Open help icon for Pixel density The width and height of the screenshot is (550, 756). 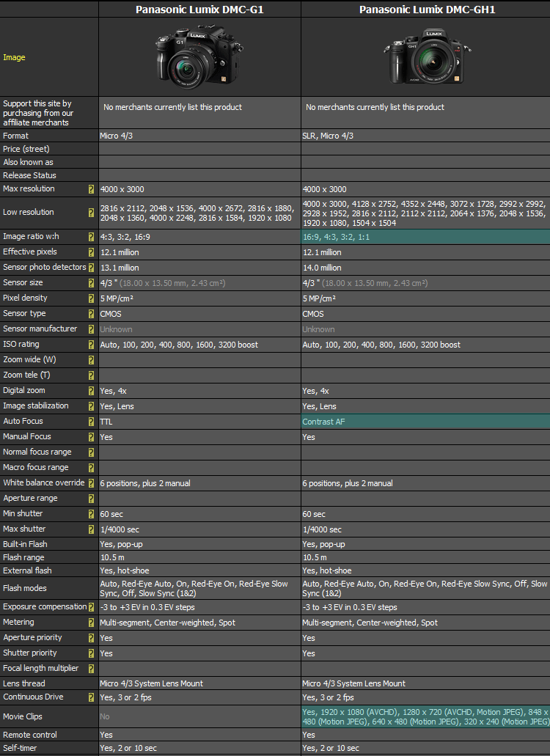point(91,298)
